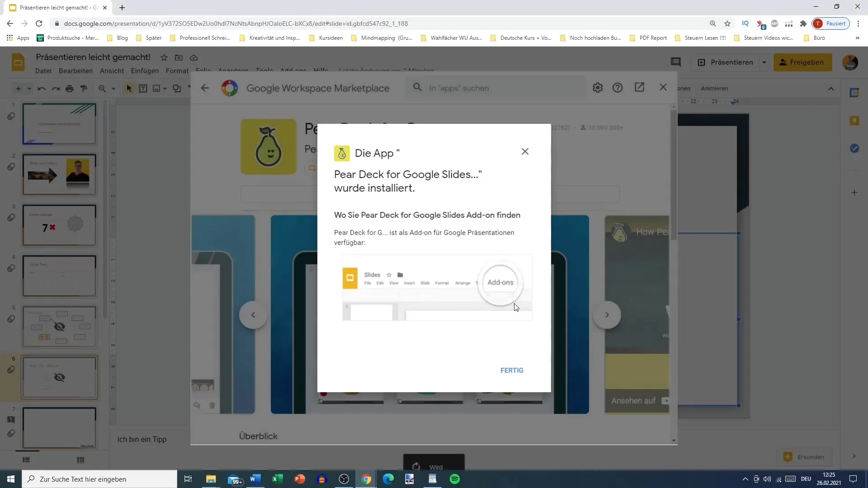The image size is (868, 488).
Task: Click the Spotify icon in the taskbar
Action: tap(454, 479)
